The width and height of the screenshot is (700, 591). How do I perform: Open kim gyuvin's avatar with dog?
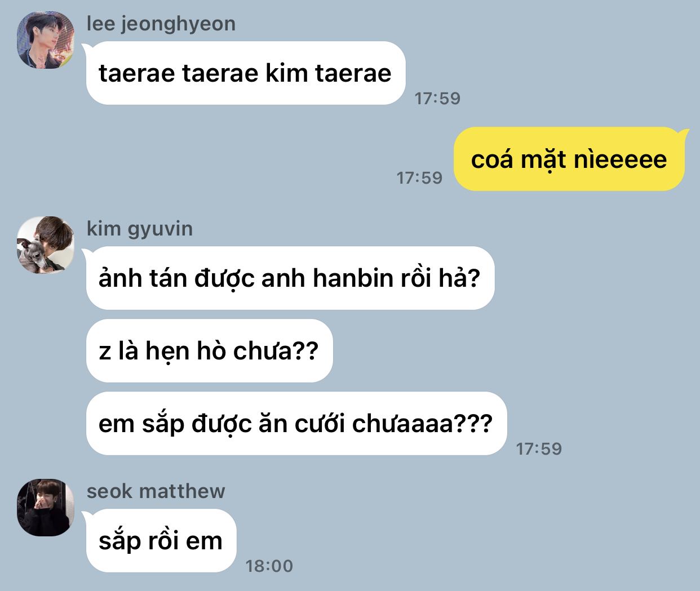coord(46,245)
